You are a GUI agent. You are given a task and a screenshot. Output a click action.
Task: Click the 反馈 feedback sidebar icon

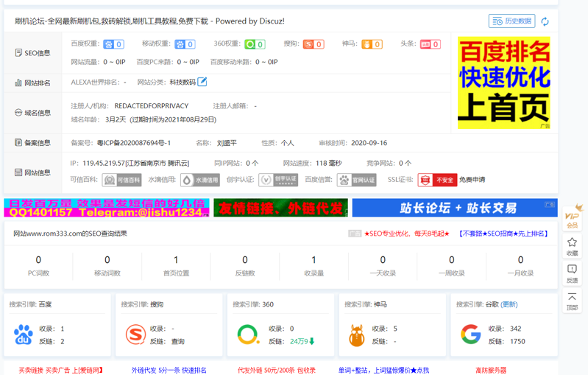tap(573, 273)
